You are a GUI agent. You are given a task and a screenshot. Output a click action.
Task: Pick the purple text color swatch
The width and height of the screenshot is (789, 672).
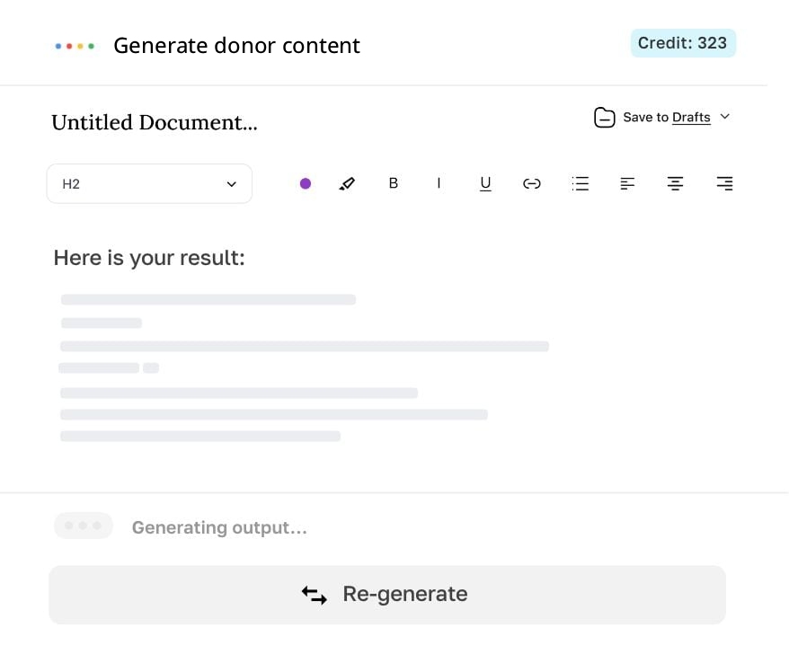point(306,183)
